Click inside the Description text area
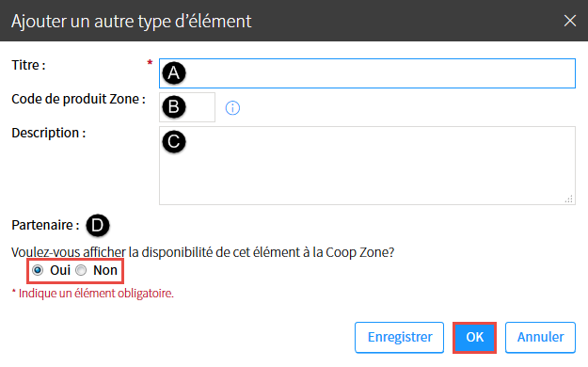588x367 pixels. click(367, 166)
